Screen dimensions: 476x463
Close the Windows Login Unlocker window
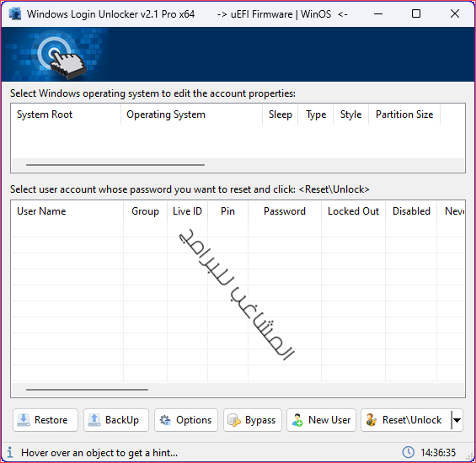click(x=455, y=14)
